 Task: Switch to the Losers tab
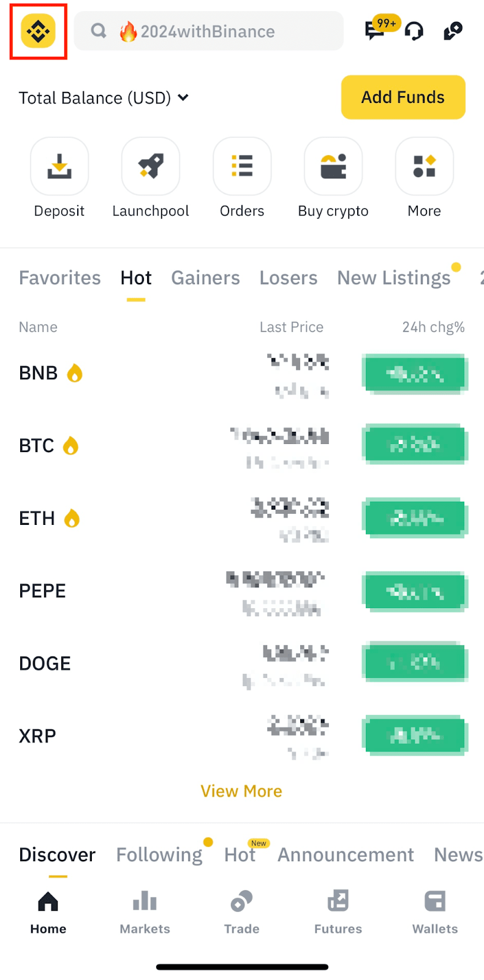(289, 278)
